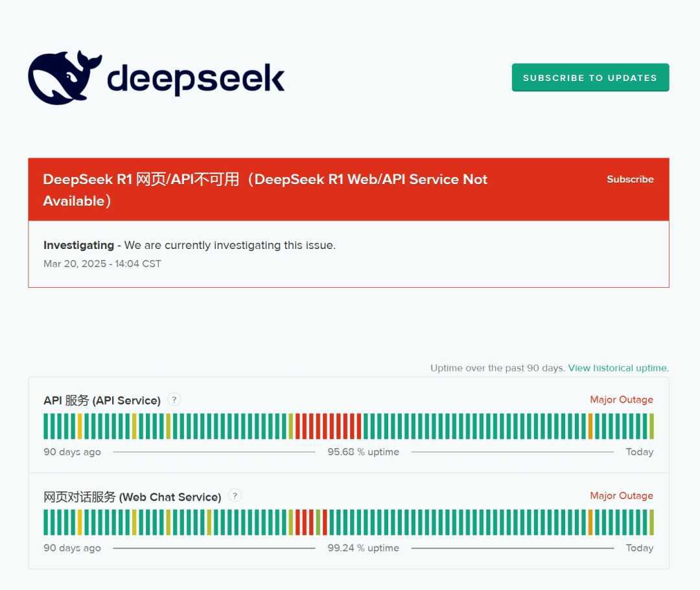This screenshot has width=700, height=590.
Task: Click 网页对话服务 (Web Chat Service) component name
Action: 132,497
